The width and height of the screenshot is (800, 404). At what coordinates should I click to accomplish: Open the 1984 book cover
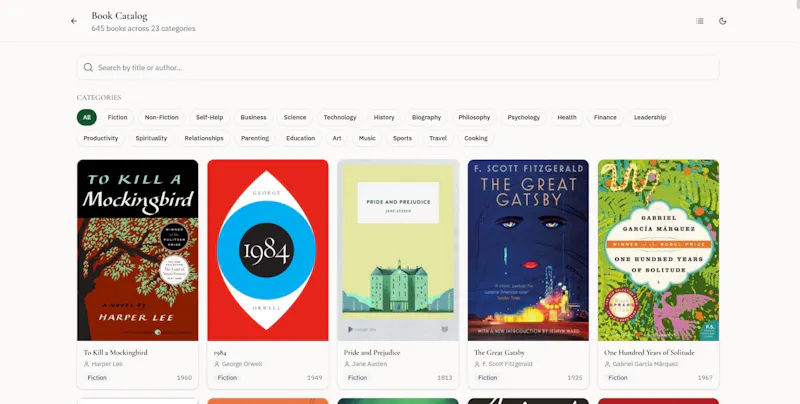point(268,250)
